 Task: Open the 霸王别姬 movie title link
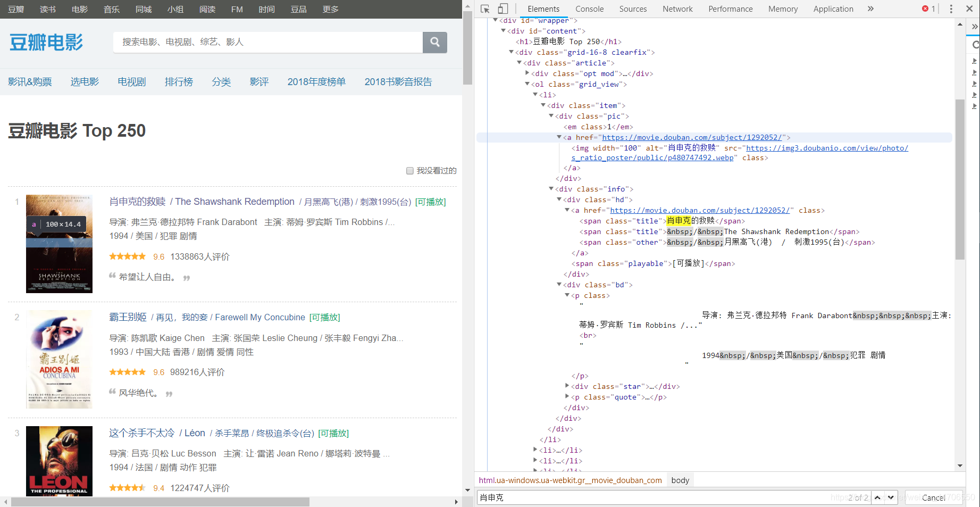[x=128, y=317]
